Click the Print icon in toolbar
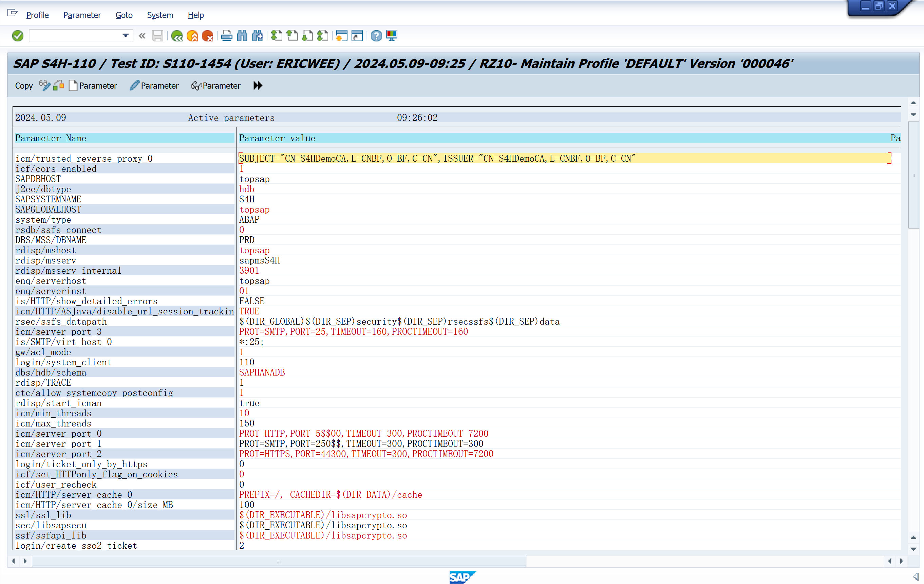Image resolution: width=924 pixels, height=584 pixels. 226,36
